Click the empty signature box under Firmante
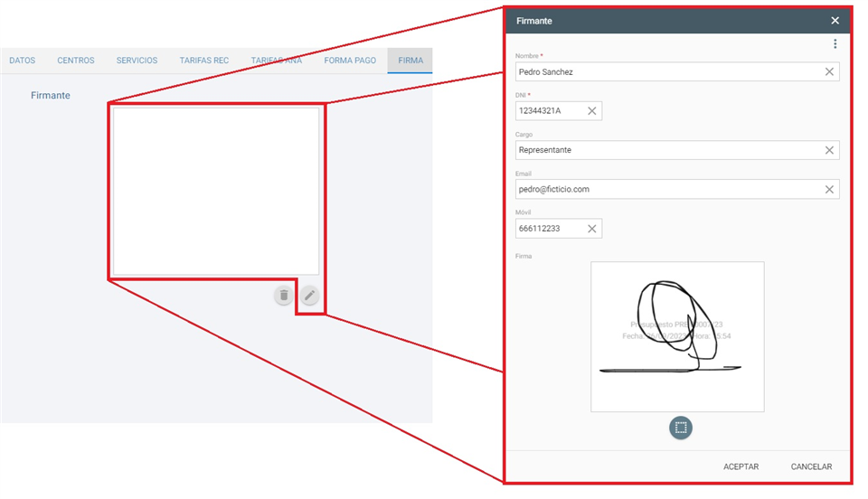 click(216, 192)
